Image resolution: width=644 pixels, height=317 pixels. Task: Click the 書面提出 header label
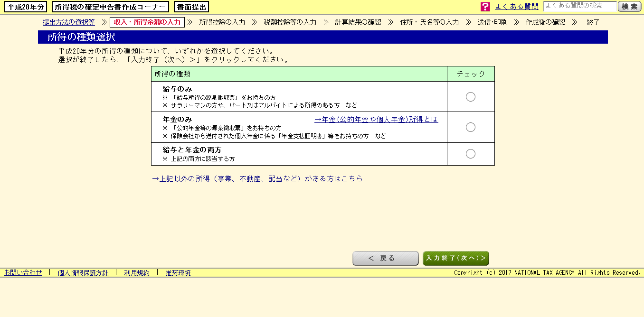tap(191, 7)
